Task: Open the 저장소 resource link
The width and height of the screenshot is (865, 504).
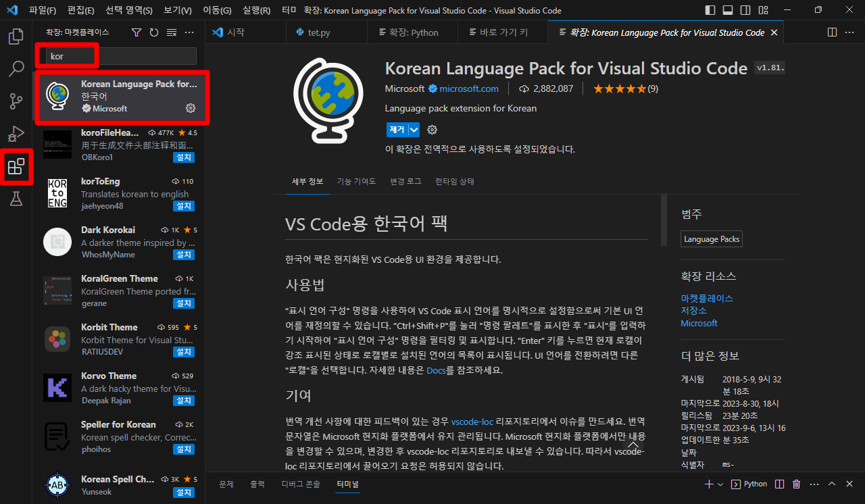Action: 694,310
